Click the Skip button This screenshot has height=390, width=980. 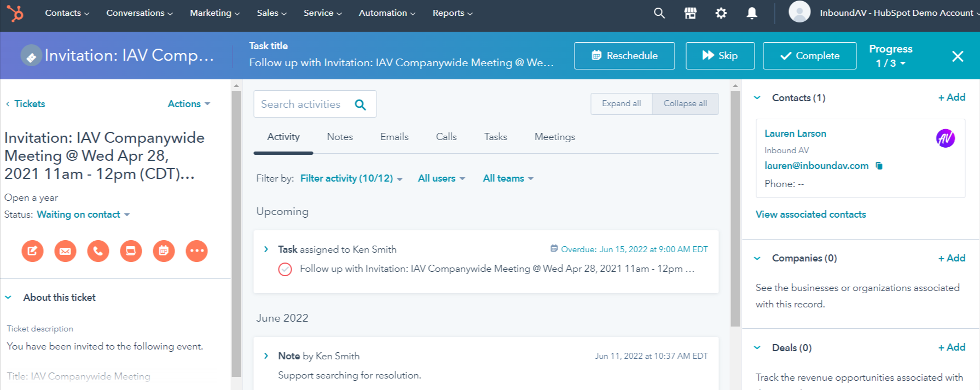pyautogui.click(x=720, y=56)
